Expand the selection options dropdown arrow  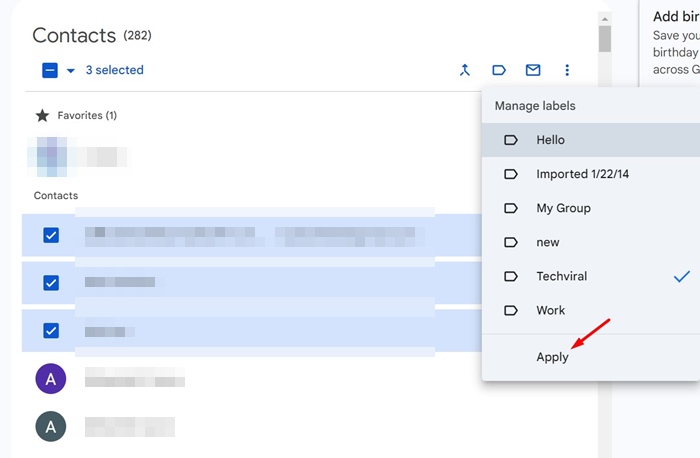(70, 71)
